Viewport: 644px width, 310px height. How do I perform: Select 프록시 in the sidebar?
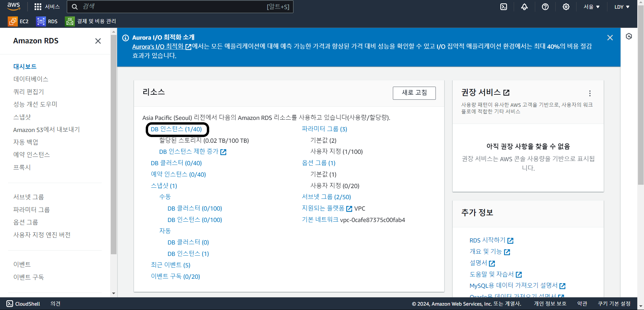pos(22,167)
